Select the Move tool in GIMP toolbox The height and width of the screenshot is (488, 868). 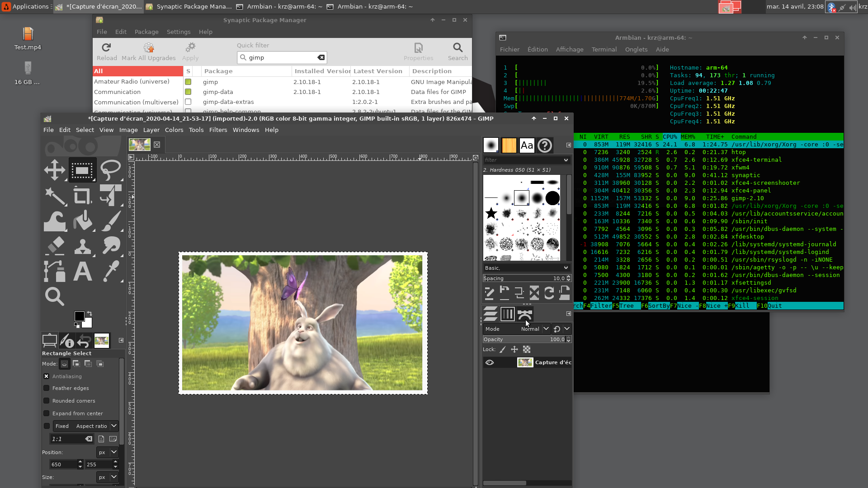[55, 170]
